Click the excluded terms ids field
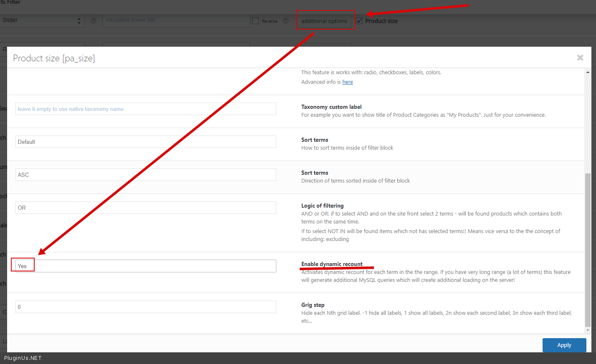Viewport: 596px width, 364px height. [x=176, y=20]
